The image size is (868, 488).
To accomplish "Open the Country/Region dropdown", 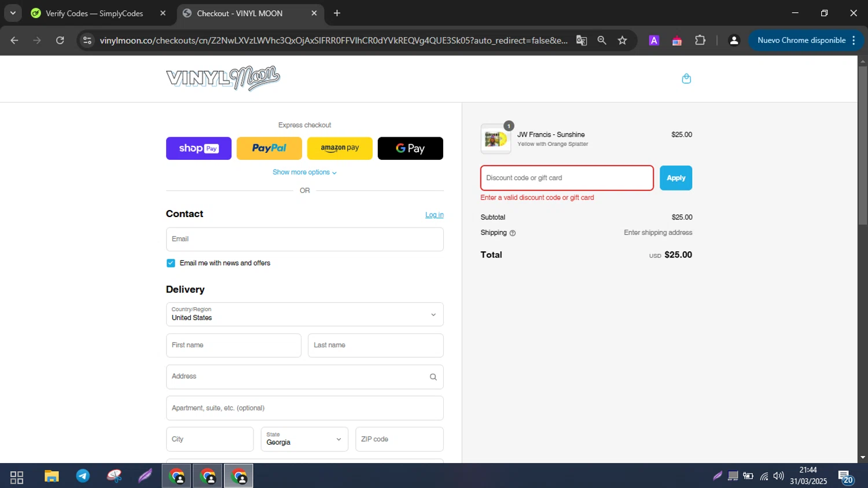I will point(305,314).
